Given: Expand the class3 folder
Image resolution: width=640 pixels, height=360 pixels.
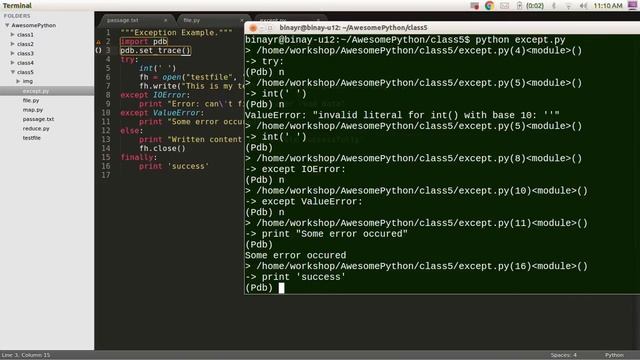Looking at the screenshot, I should click(13, 53).
